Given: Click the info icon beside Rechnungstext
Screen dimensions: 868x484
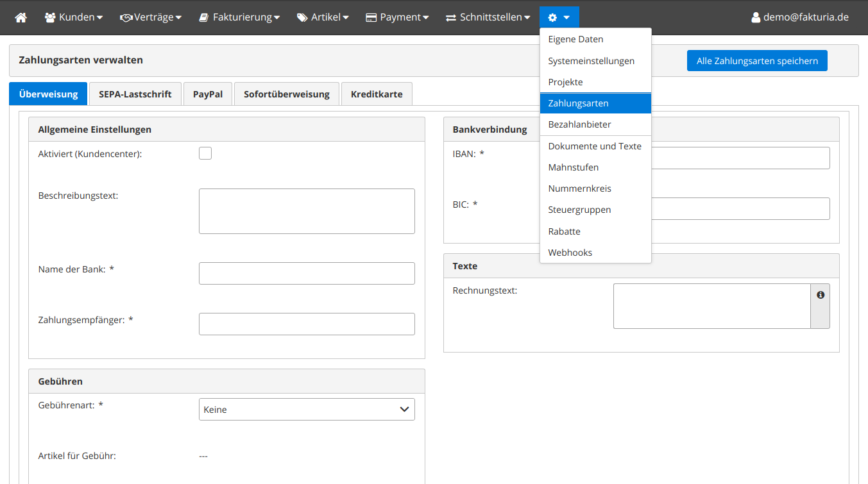Looking at the screenshot, I should pyautogui.click(x=820, y=295).
